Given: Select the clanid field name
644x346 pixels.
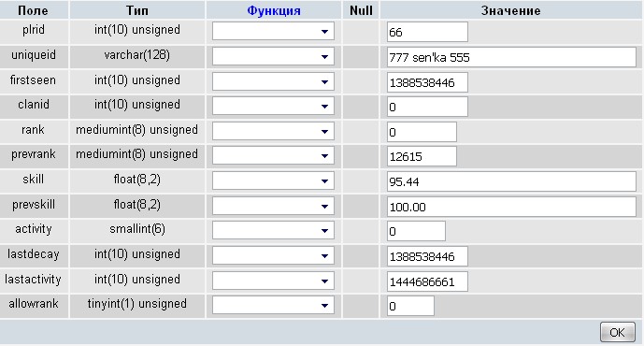Looking at the screenshot, I should pos(34,105).
